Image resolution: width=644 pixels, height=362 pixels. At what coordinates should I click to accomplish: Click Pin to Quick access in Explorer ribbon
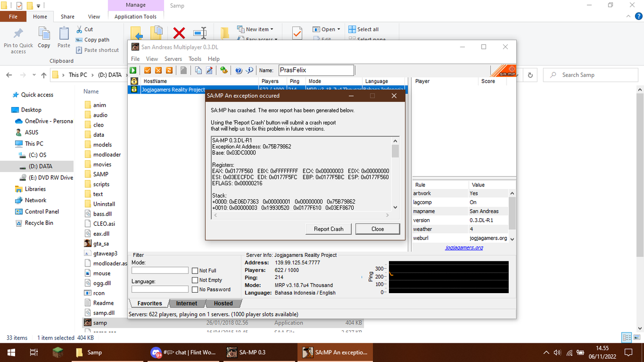18,40
